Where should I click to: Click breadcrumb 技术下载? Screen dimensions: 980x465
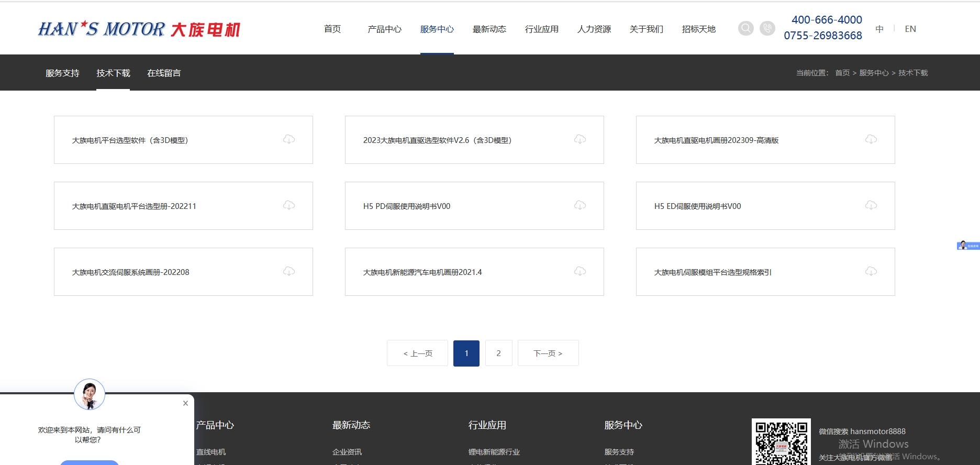pos(913,73)
